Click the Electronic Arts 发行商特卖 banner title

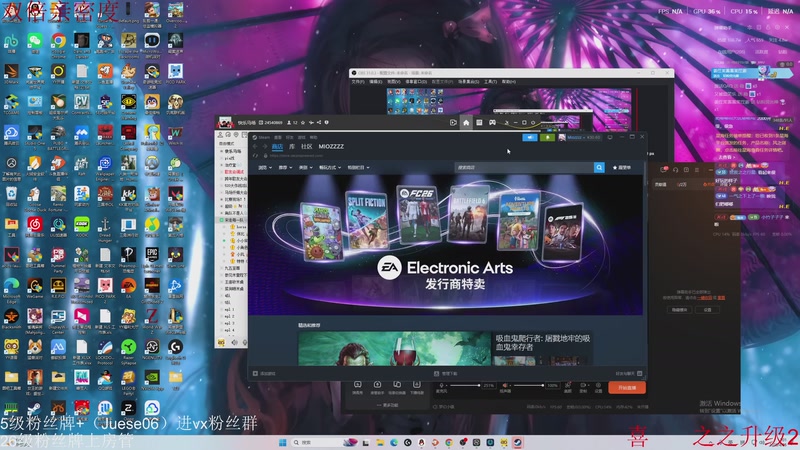click(x=445, y=274)
